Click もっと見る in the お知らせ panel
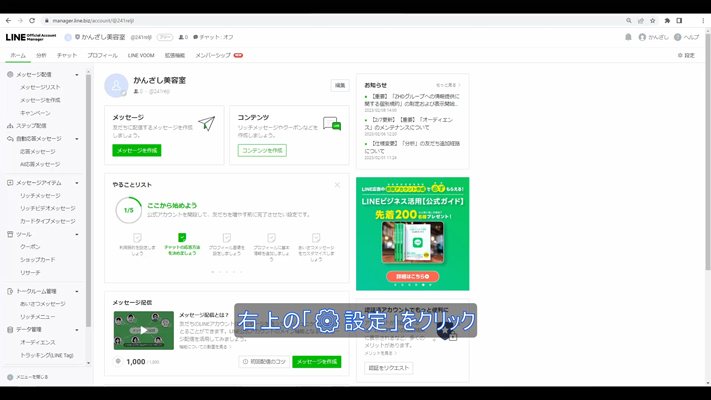 [448, 85]
